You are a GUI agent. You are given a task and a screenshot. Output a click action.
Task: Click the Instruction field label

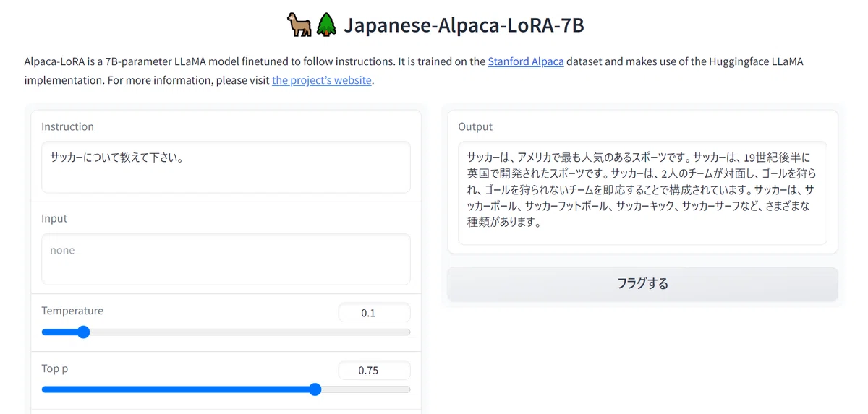pos(67,126)
